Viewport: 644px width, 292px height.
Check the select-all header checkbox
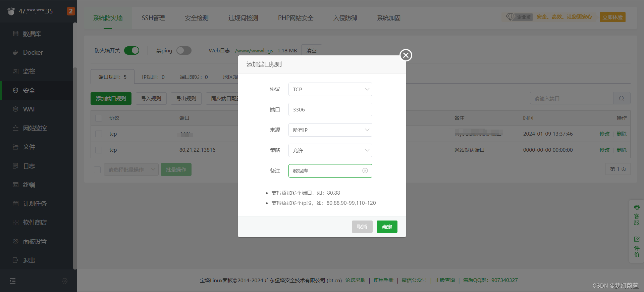(99, 118)
